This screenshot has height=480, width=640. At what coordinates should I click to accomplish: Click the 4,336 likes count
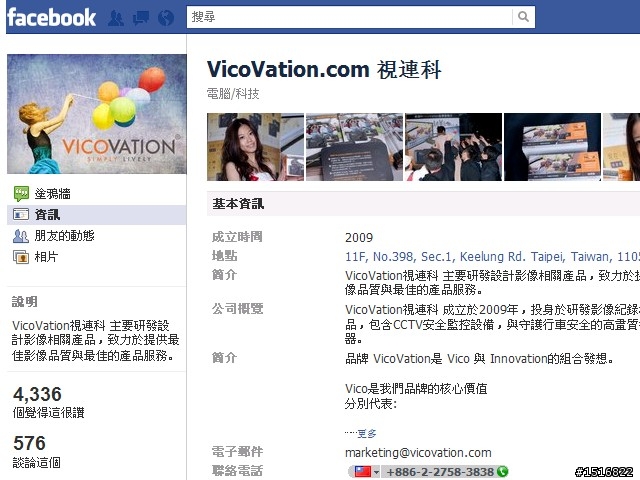[37, 394]
